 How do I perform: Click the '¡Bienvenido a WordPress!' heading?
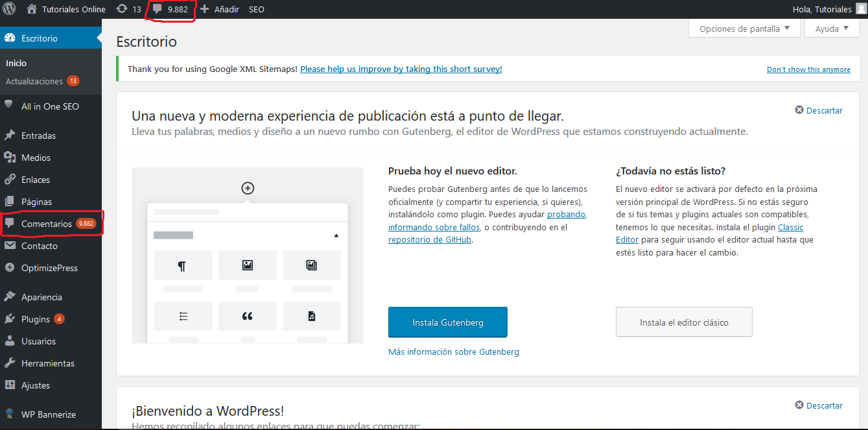point(207,411)
